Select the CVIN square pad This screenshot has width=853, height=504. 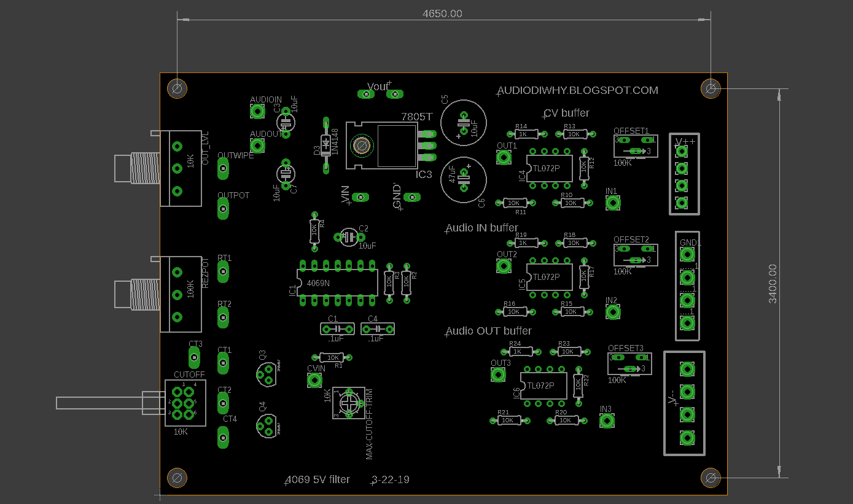click(x=314, y=381)
